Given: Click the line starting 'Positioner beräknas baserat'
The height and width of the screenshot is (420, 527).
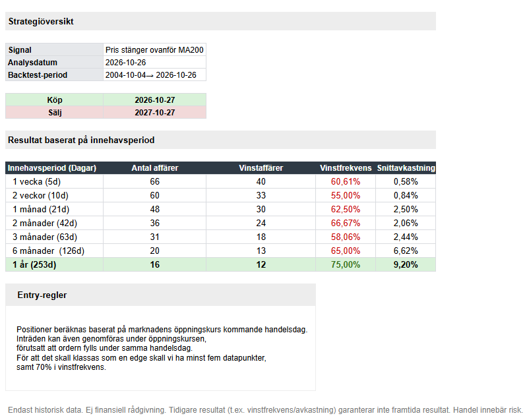Looking at the screenshot, I should tap(162, 330).
